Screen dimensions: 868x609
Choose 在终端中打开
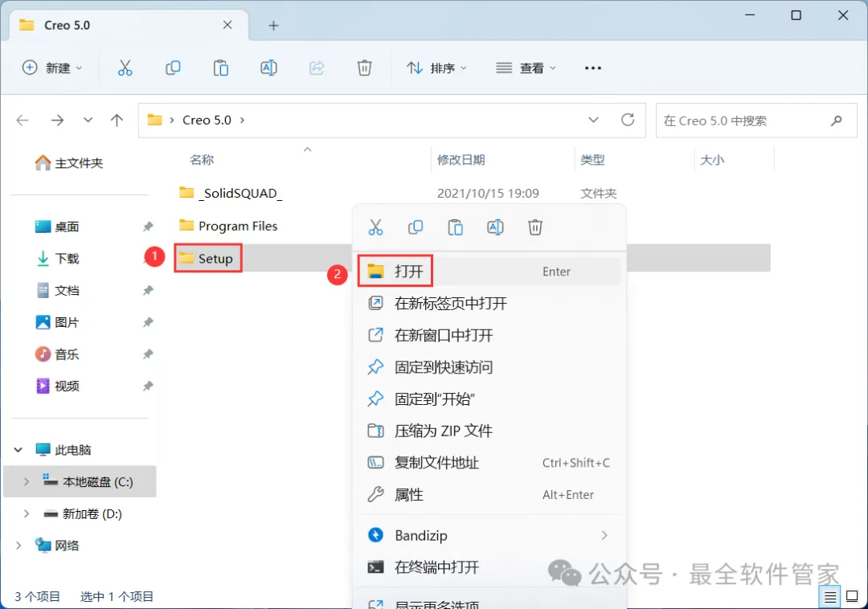pyautogui.click(x=489, y=567)
